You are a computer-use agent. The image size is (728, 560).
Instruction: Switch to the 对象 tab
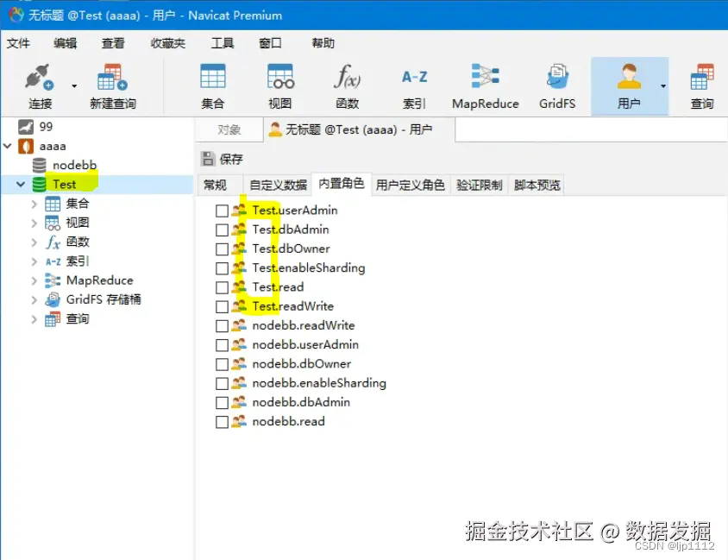click(229, 129)
